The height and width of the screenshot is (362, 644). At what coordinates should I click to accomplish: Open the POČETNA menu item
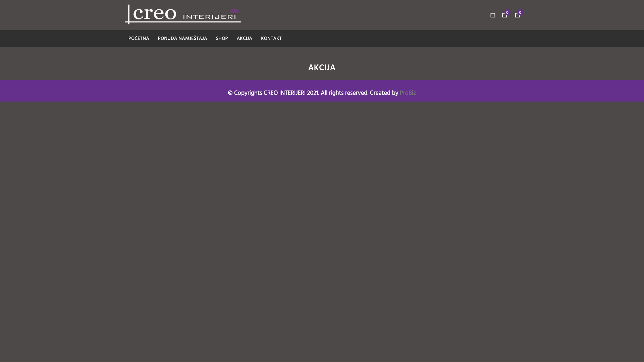139,39
